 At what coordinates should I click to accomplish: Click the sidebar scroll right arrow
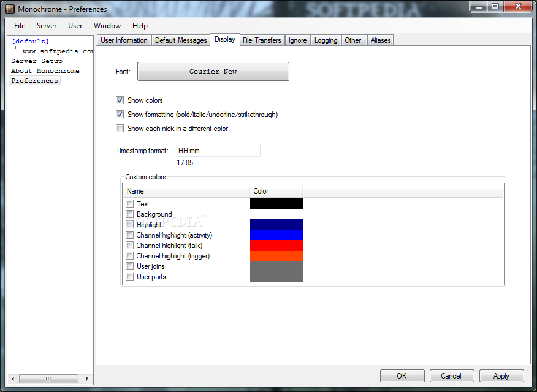point(87,379)
